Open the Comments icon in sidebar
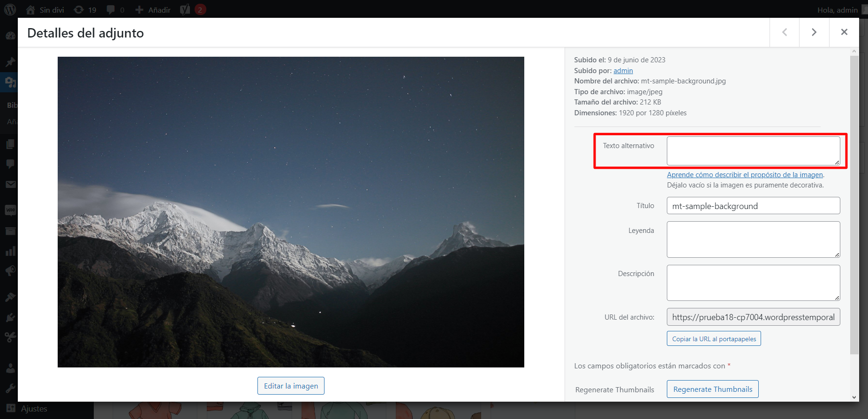This screenshot has width=868, height=419. (10, 164)
